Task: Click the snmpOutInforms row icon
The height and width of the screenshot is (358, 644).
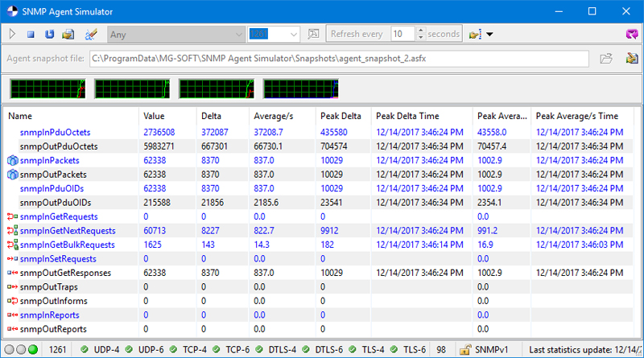Action: [x=13, y=301]
